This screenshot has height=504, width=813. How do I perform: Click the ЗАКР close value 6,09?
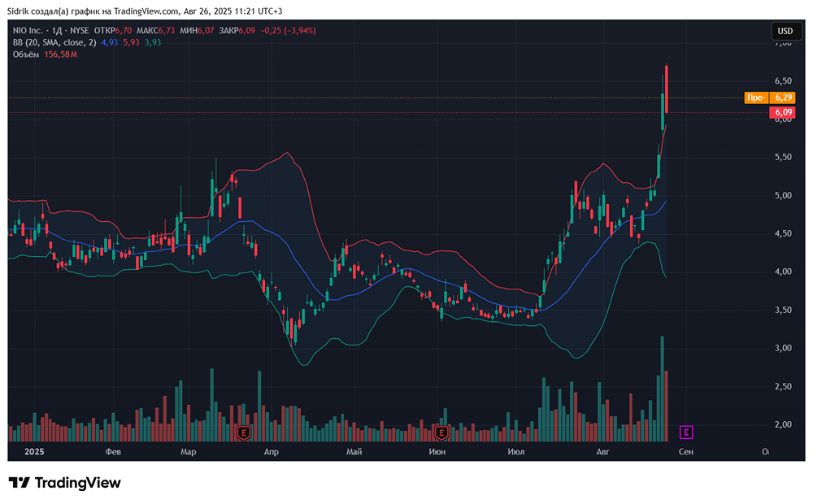click(x=247, y=31)
